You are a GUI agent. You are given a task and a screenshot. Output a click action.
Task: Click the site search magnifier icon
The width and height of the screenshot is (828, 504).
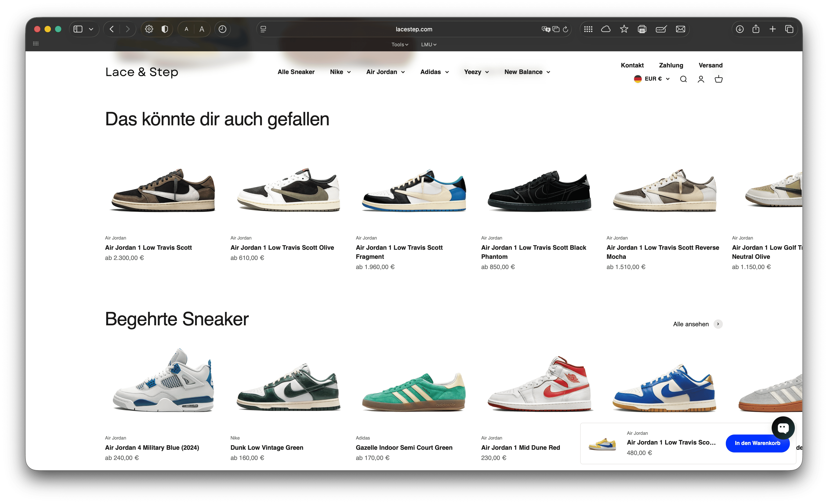coord(683,79)
